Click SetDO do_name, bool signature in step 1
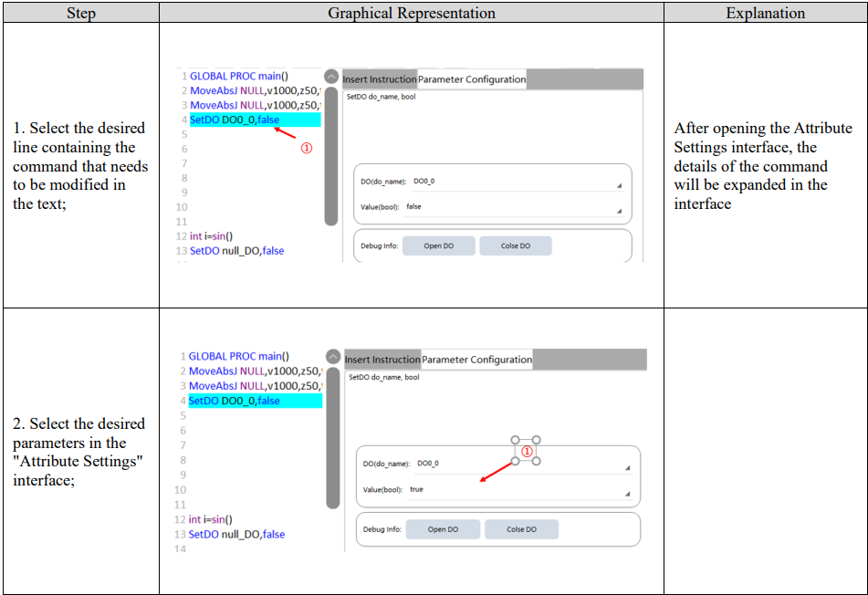Screen dimensions: 868x595 point(381,97)
